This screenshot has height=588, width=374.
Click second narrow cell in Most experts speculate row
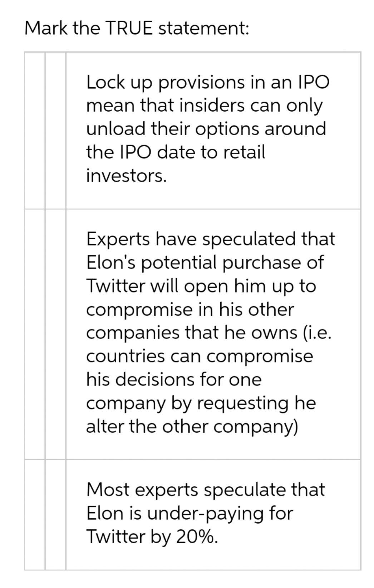pos(55,514)
